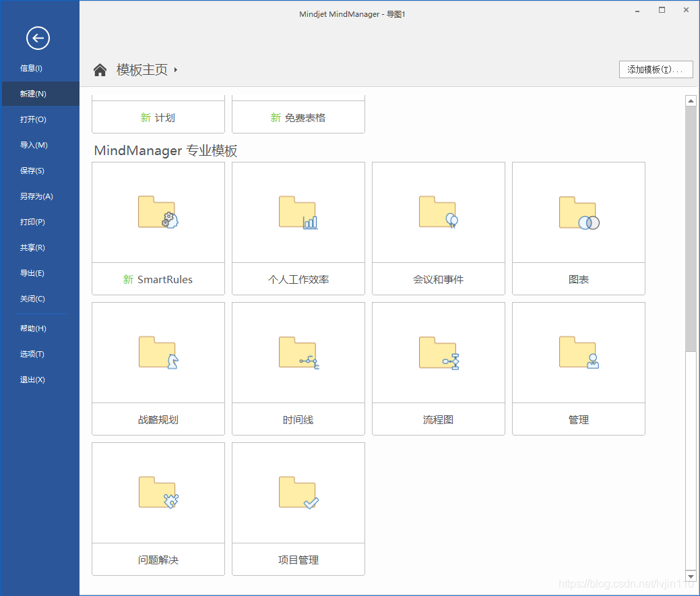Select 导出(E) in the sidebar
The image size is (700, 596).
[40, 273]
